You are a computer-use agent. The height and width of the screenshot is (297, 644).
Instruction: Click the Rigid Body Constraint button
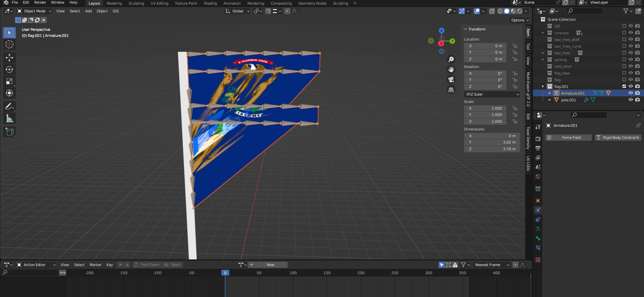(x=618, y=138)
